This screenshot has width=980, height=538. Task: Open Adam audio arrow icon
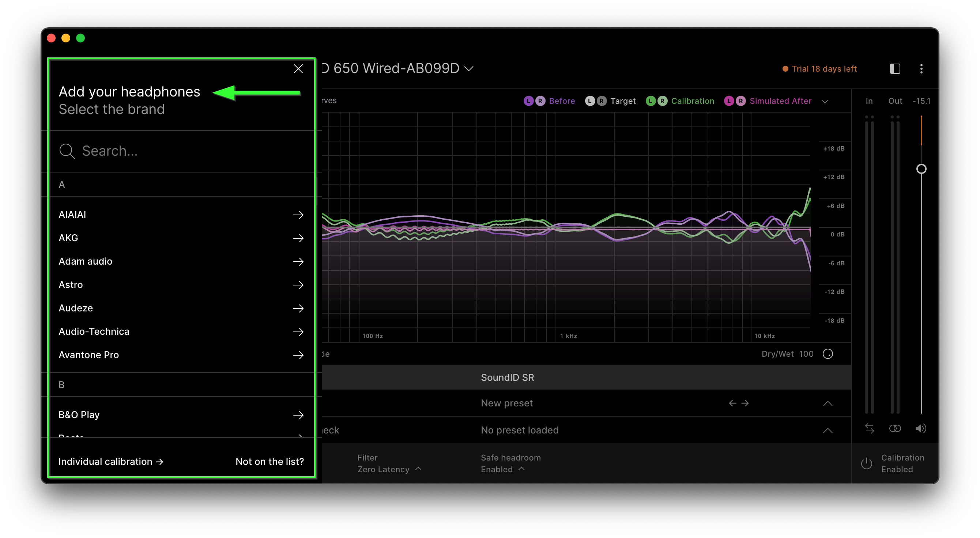tap(298, 262)
